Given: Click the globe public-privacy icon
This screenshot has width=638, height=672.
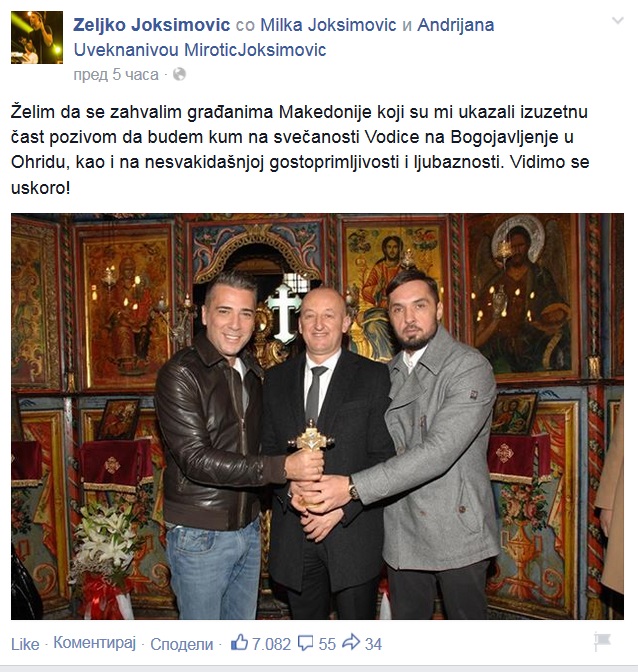Looking at the screenshot, I should pos(179,75).
